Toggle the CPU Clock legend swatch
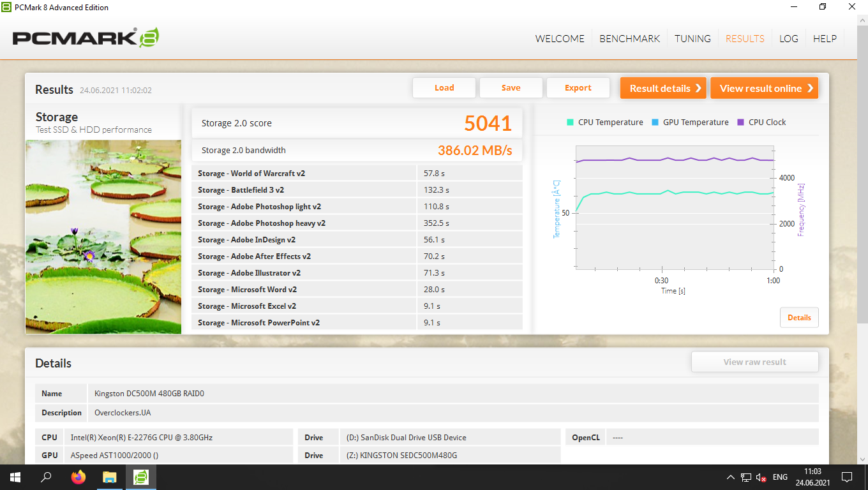 coord(740,122)
